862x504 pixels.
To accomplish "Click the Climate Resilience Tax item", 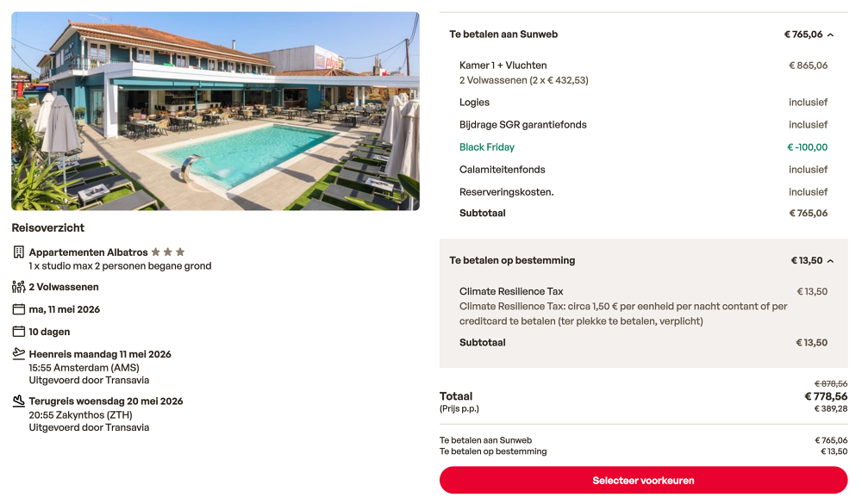I will pos(511,291).
